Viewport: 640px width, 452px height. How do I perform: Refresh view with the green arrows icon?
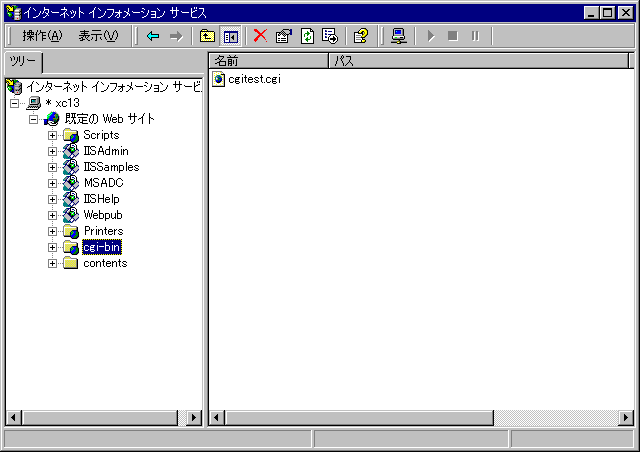pyautogui.click(x=307, y=36)
